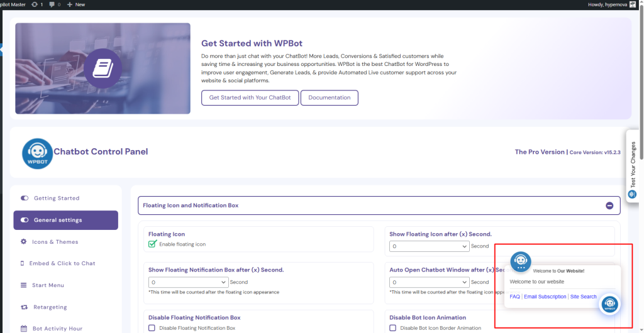Open Show Floating Notification Box seconds dropdown
The height and width of the screenshot is (333, 644).
[x=188, y=282]
